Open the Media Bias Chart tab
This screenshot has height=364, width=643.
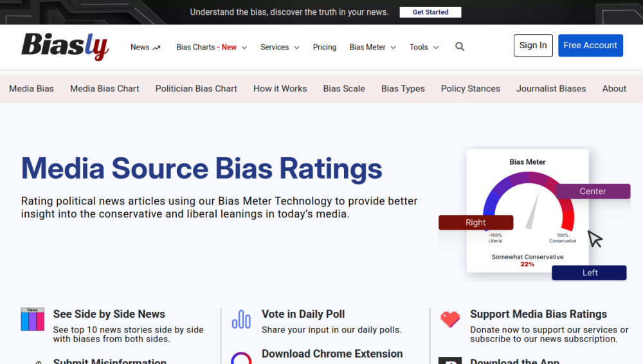(x=105, y=89)
